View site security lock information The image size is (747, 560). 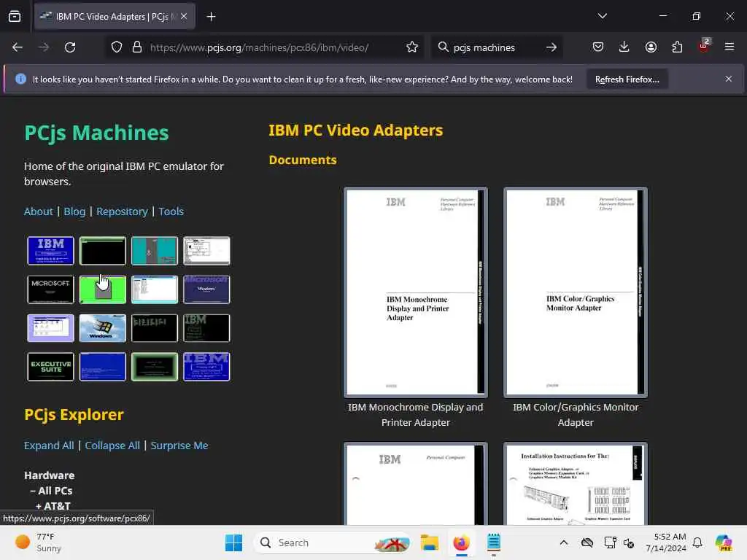[137, 47]
